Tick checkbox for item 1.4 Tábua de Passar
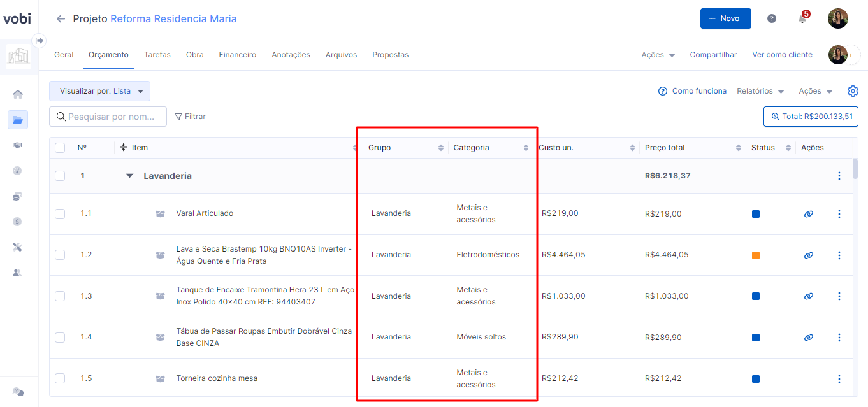The width and height of the screenshot is (868, 407). tap(60, 337)
